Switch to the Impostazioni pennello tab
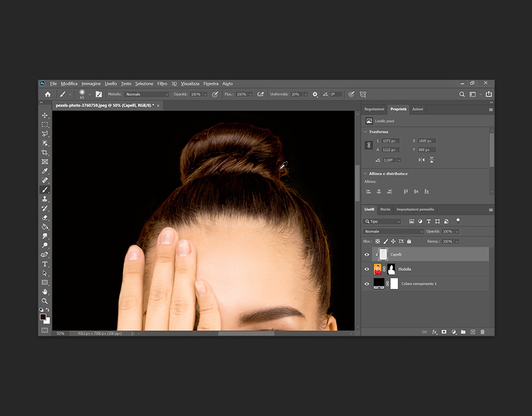This screenshot has width=532, height=416. click(416, 210)
